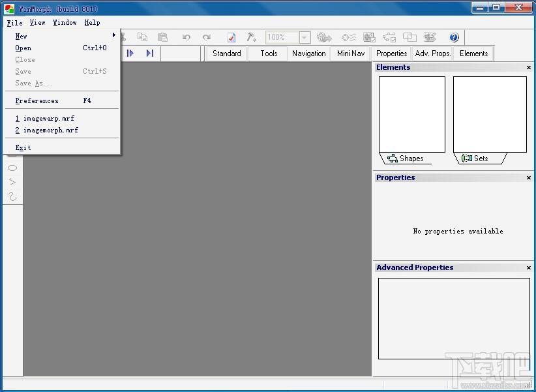536x392 pixels.
Task: Toggle the Adv. Props. panel button
Action: (433, 53)
